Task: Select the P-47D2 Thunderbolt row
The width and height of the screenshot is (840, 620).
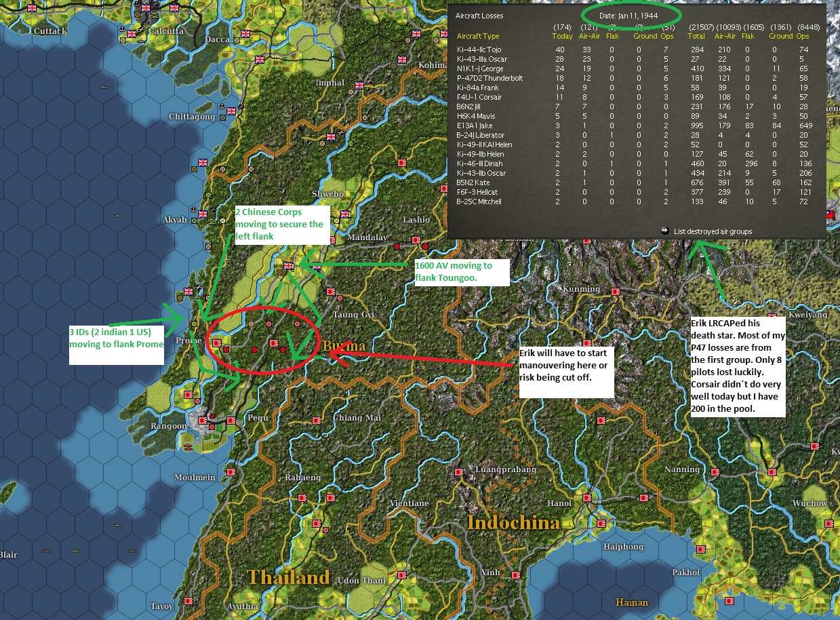Action: pos(634,78)
